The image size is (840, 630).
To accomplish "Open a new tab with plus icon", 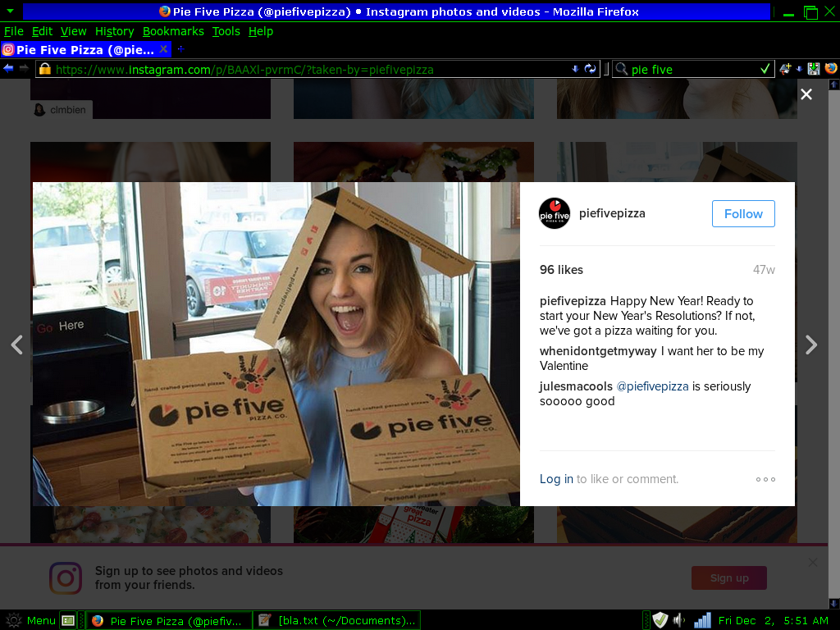I will [x=181, y=48].
